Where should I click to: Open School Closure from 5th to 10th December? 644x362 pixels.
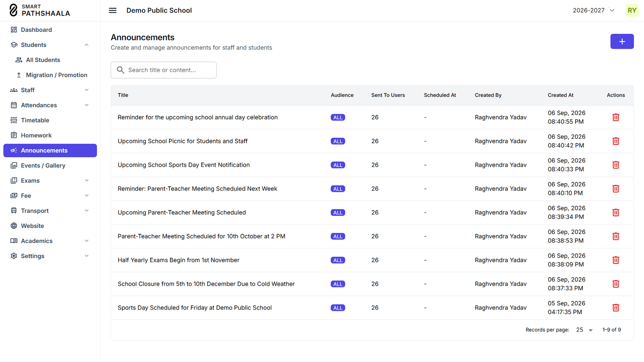coord(206,284)
